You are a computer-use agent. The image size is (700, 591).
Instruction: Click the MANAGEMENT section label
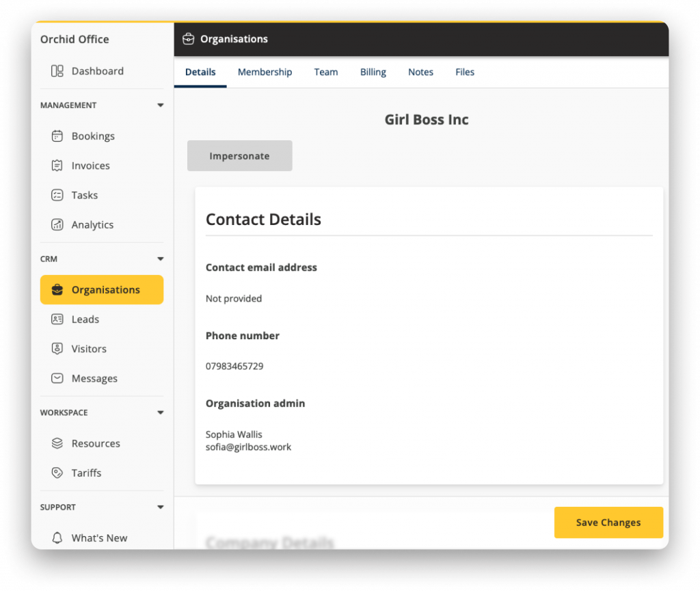[x=68, y=105]
